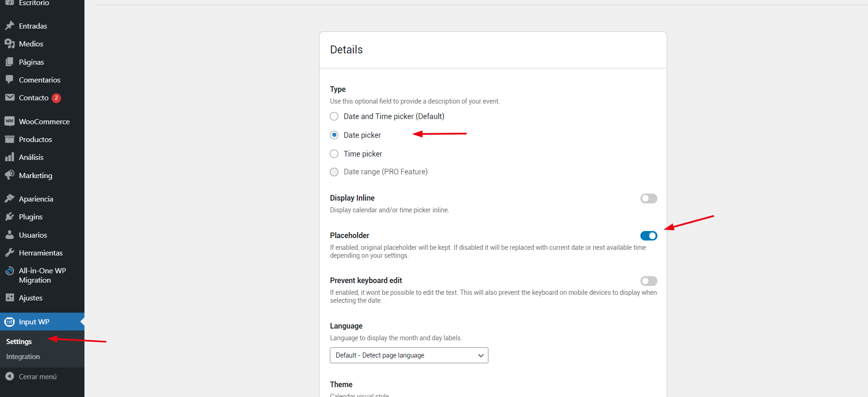Enable the Display Inline toggle
The width and height of the screenshot is (868, 397).
(x=648, y=199)
